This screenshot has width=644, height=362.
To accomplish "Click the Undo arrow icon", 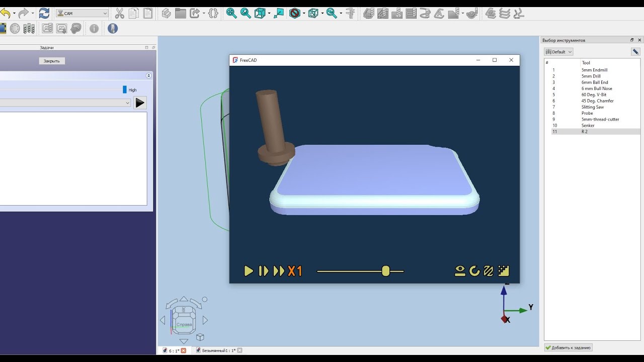I will point(5,14).
